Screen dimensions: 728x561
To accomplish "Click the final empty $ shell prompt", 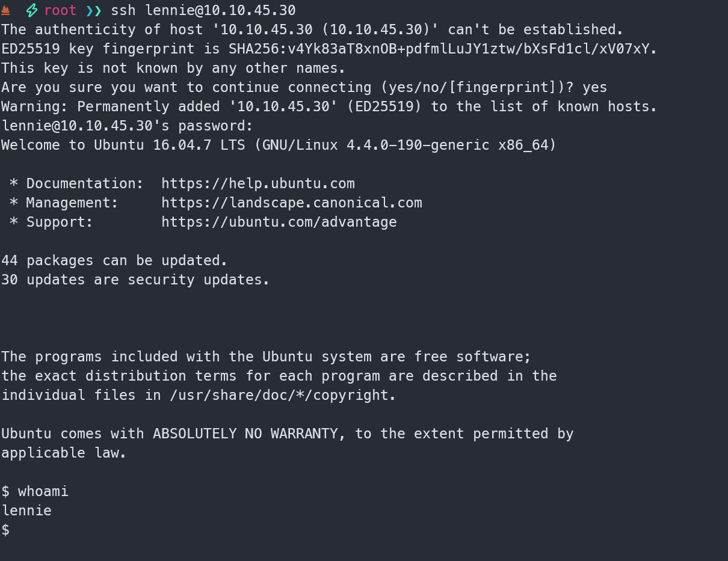I will [x=5, y=530].
